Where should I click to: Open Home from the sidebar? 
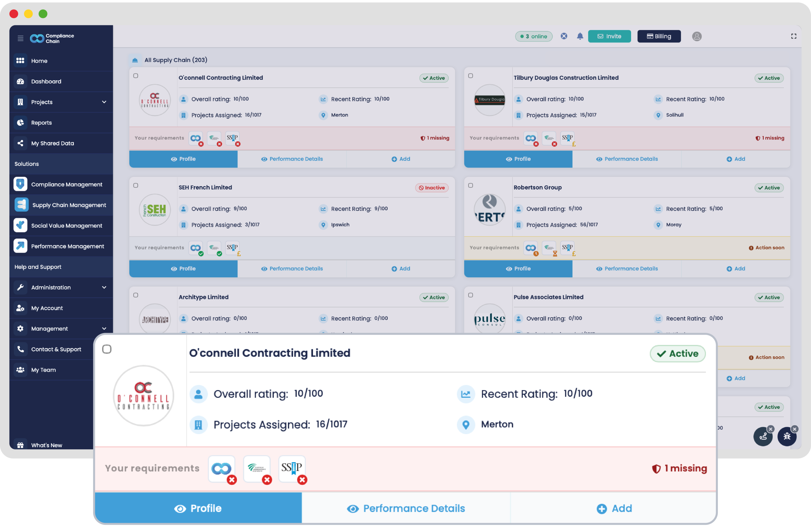tap(61, 60)
